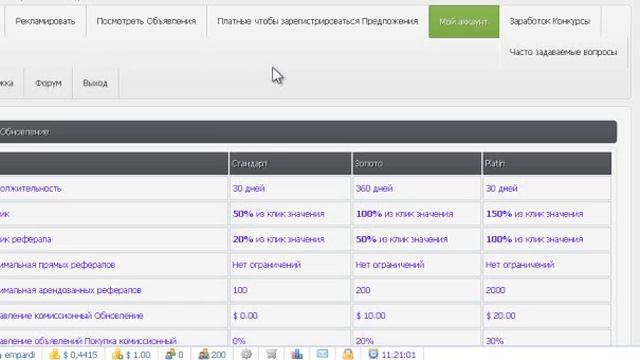Image resolution: width=640 pixels, height=360 pixels.
Task: Click the арендованных рефералов row label
Action: 71,290
